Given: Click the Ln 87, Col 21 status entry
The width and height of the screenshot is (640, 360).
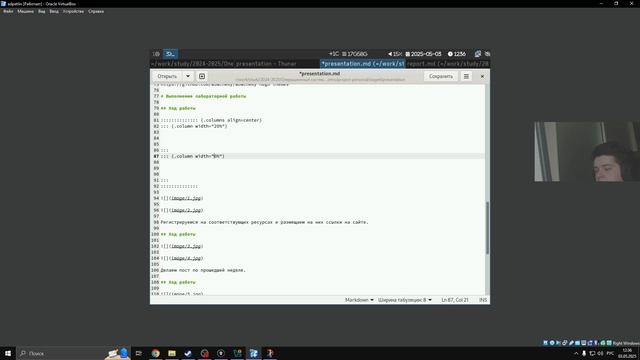Looking at the screenshot, I should coord(455,300).
